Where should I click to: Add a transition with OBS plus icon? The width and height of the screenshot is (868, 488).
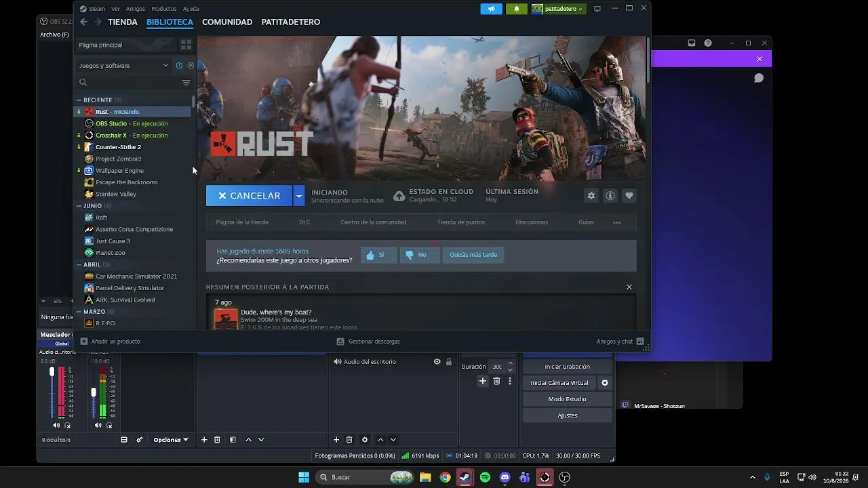tap(483, 382)
